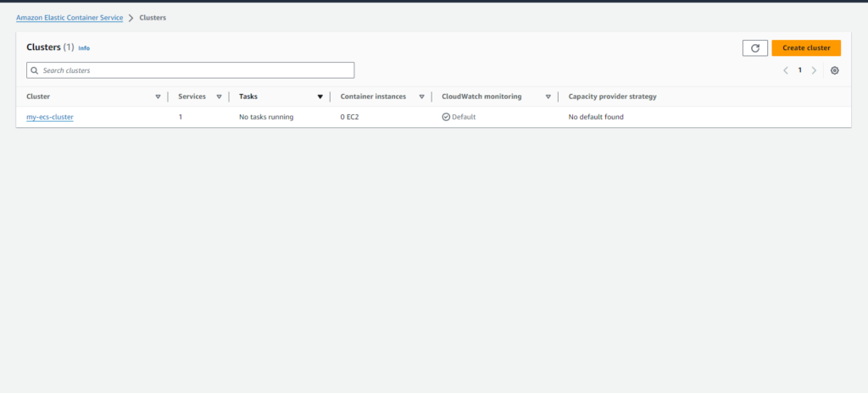Go to next page arrow

[814, 70]
